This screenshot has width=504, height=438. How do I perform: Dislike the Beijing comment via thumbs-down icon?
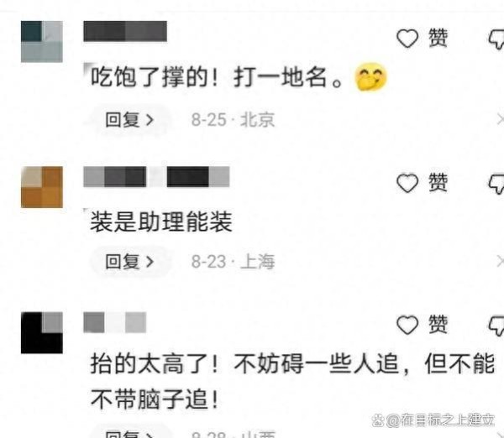coord(496,39)
